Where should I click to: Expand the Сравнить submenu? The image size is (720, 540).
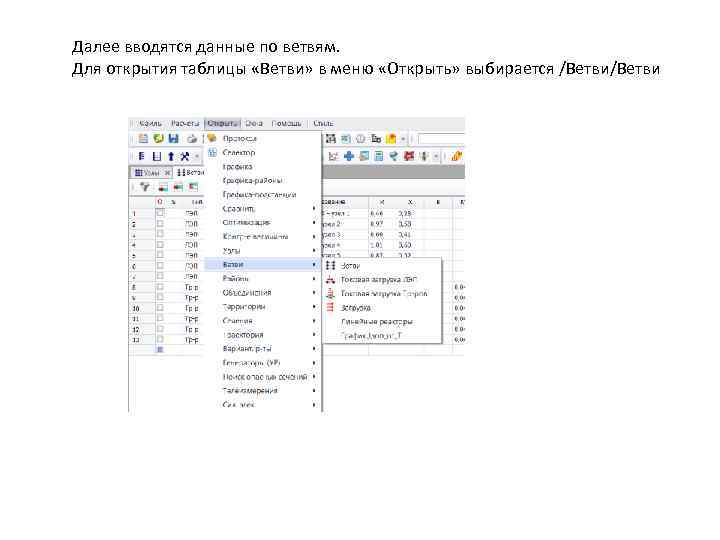click(263, 208)
